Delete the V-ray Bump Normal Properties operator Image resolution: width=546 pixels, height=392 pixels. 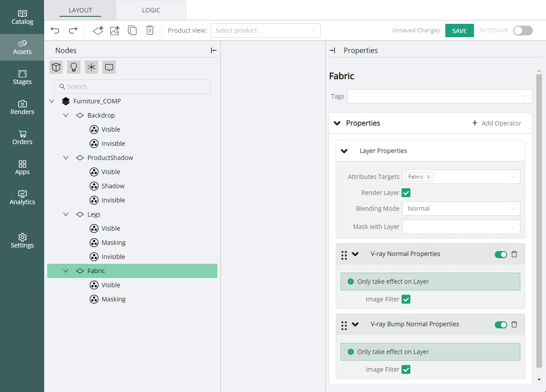point(514,324)
